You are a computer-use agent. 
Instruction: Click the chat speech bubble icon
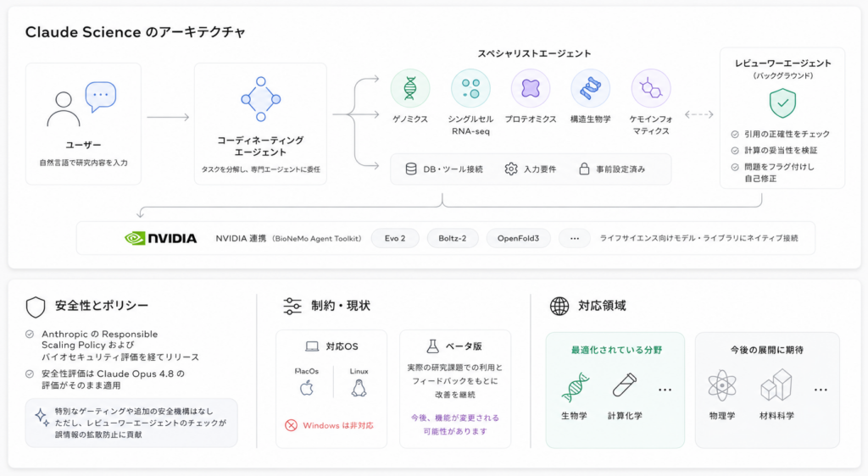pyautogui.click(x=101, y=97)
